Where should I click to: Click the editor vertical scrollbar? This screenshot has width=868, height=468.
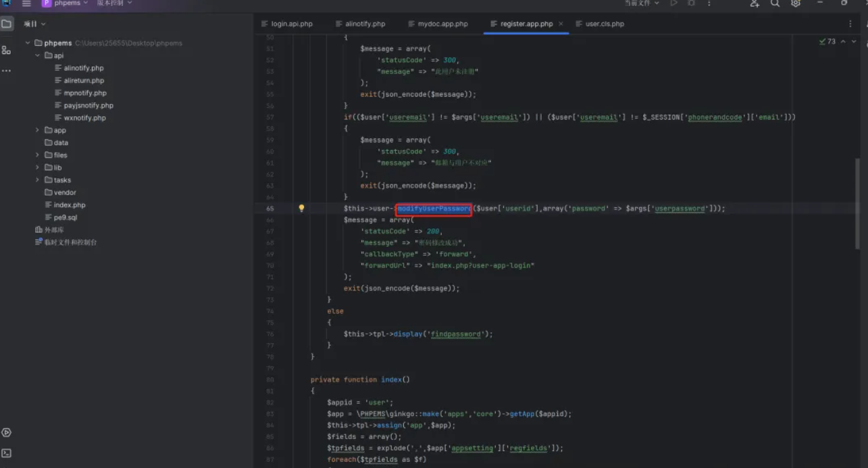[859, 203]
